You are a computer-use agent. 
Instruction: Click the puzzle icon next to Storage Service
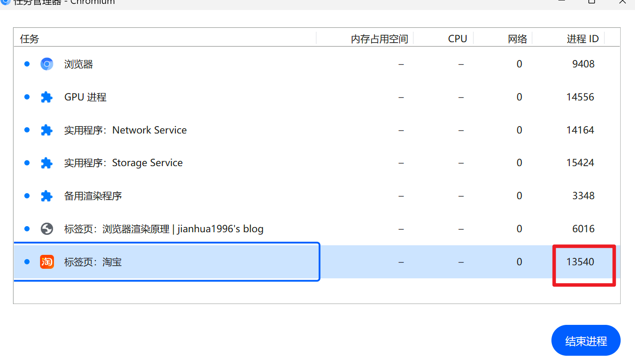click(47, 163)
